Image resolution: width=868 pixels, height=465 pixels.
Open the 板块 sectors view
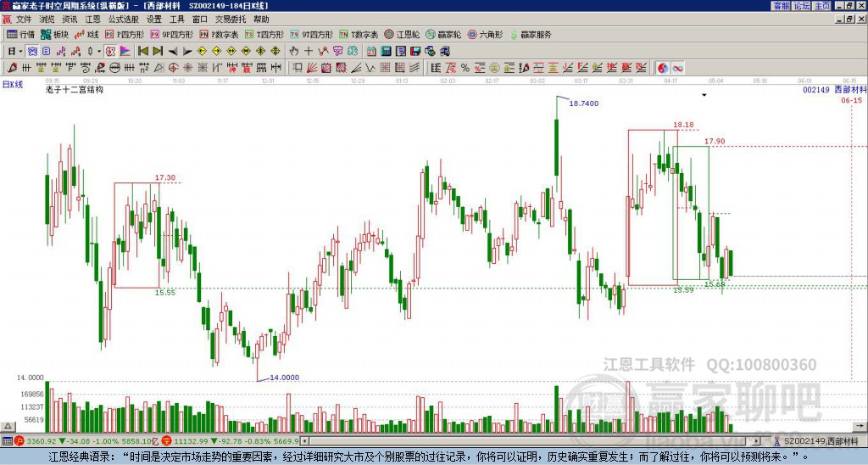click(x=54, y=34)
